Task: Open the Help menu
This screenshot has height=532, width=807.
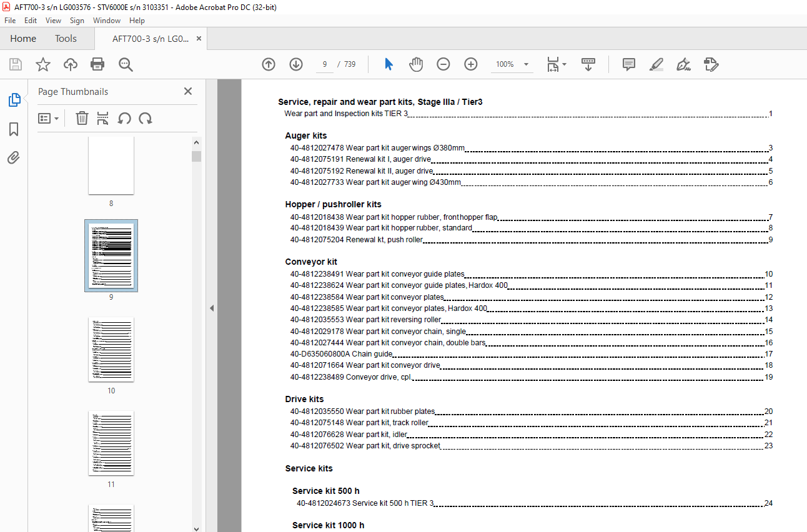Action: pos(137,21)
